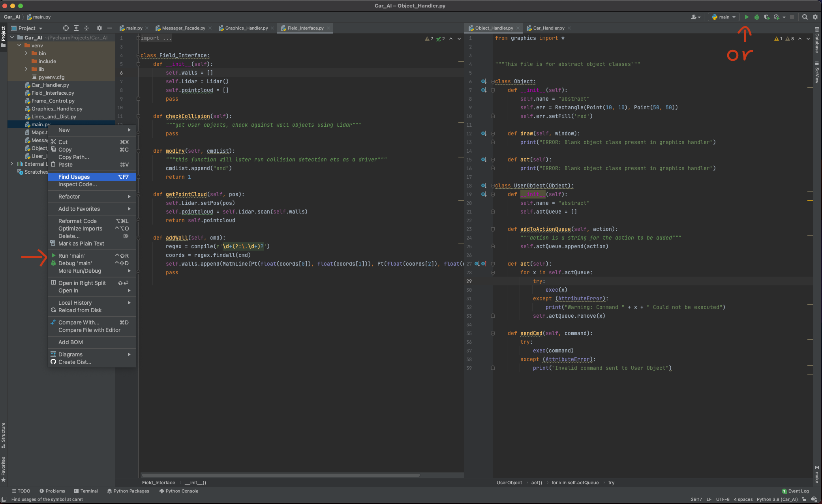The height and width of the screenshot is (504, 822).
Task: Toggle the Structure tool window on the left
Action: pyautogui.click(x=4, y=433)
